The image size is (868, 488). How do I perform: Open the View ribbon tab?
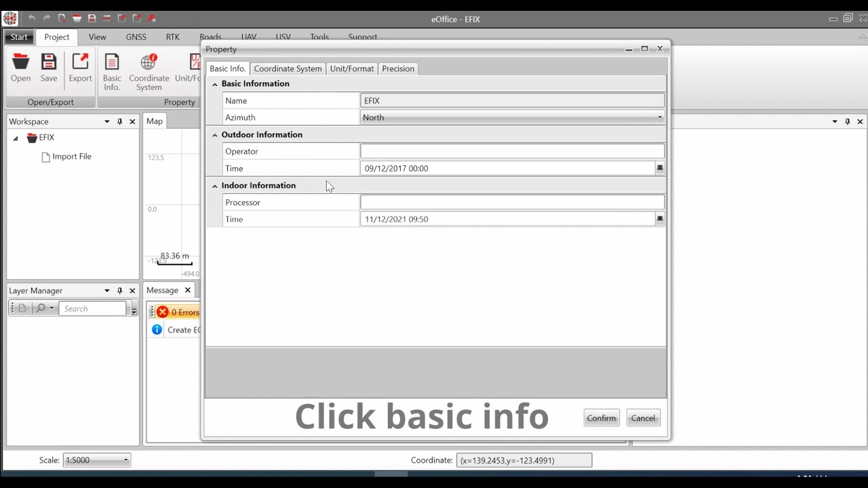[x=97, y=37]
